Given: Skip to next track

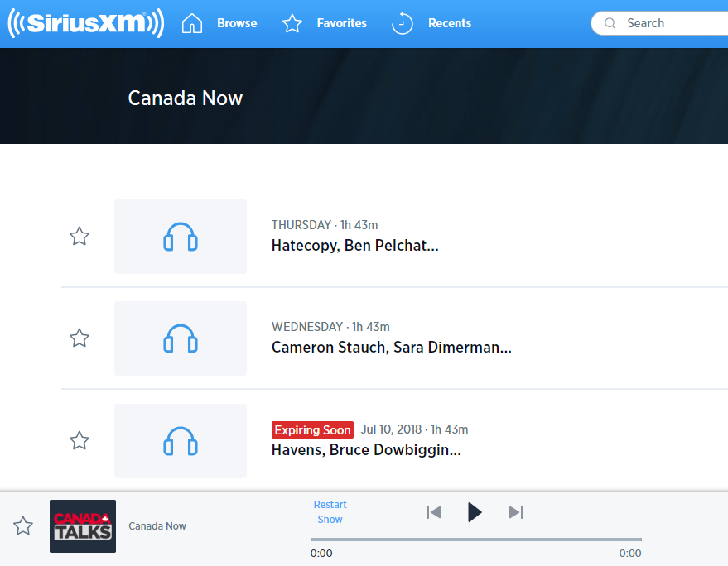Looking at the screenshot, I should coord(516,512).
